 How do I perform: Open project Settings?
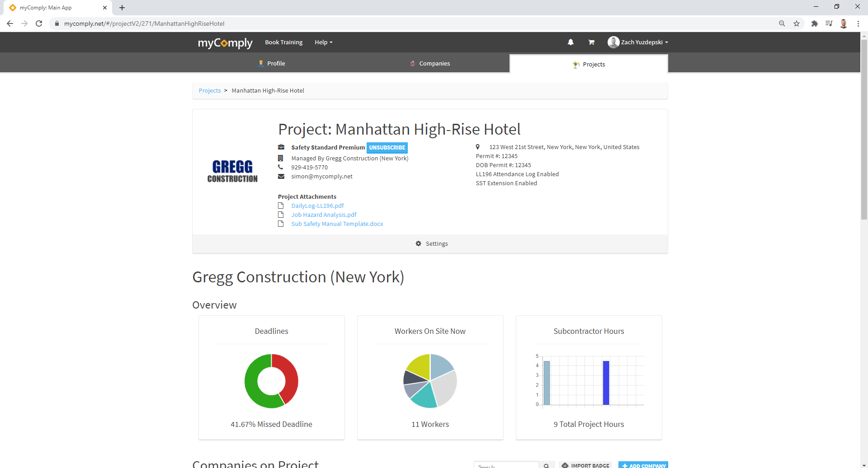coord(432,243)
